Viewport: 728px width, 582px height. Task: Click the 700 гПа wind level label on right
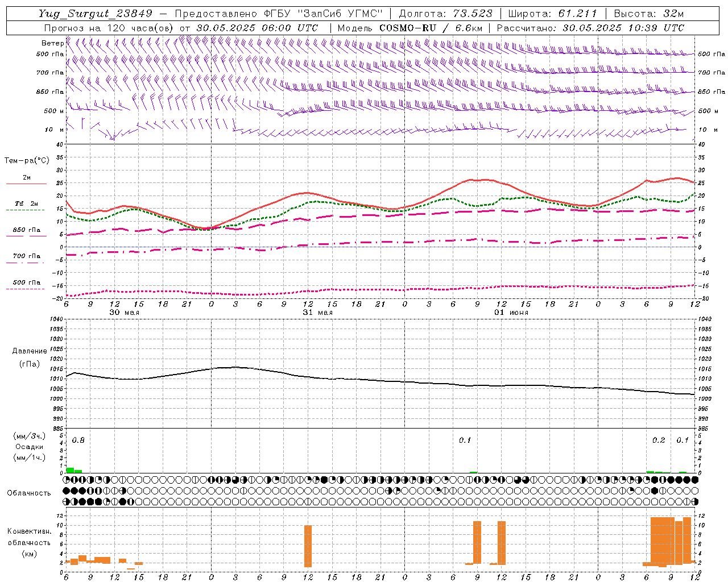pyautogui.click(x=712, y=73)
